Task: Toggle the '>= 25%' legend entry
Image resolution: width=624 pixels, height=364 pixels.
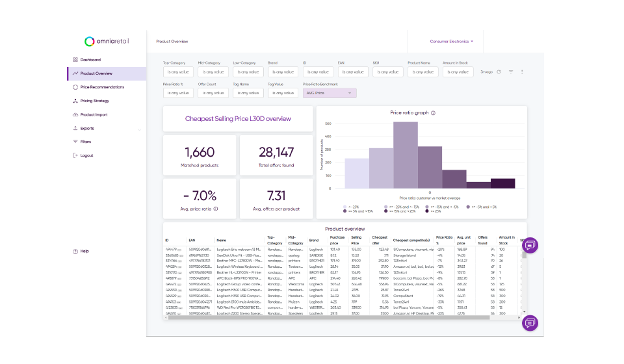Action: pyautogui.click(x=432, y=211)
